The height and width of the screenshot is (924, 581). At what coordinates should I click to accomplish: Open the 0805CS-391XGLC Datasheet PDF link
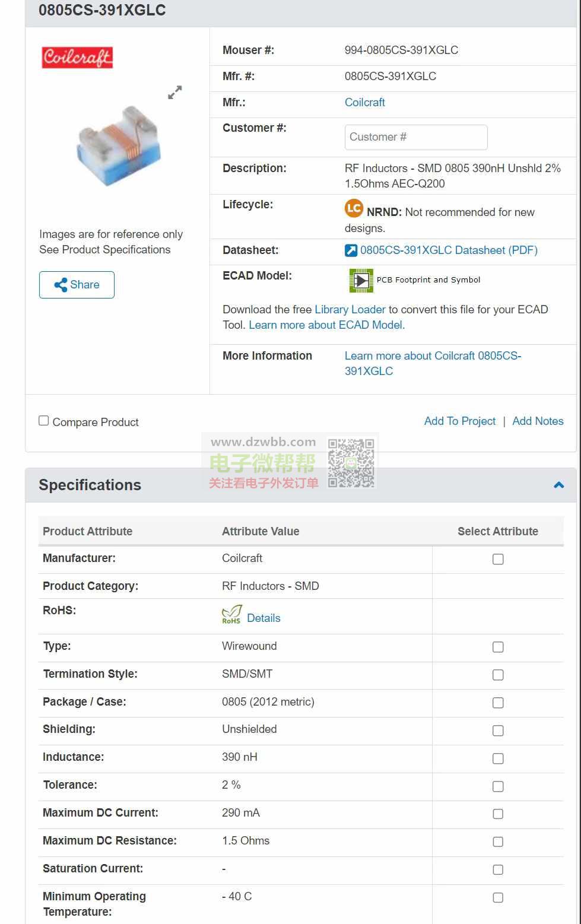[449, 250]
